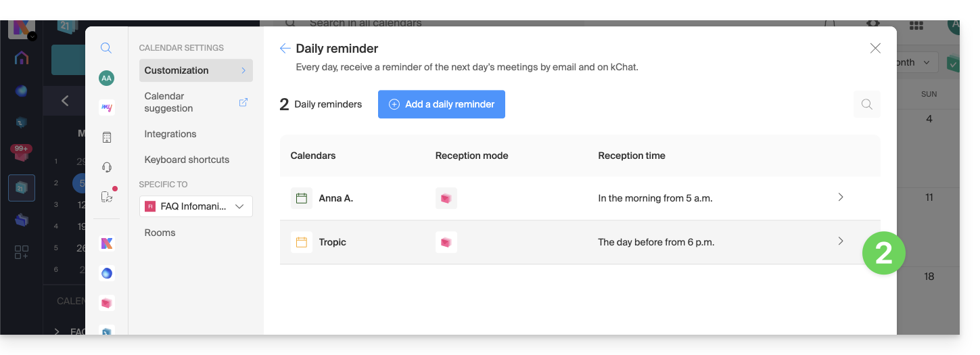This screenshot has height=355, width=980.
Task: Expand the FAQ Infomaniak organization dropdown
Action: [195, 207]
